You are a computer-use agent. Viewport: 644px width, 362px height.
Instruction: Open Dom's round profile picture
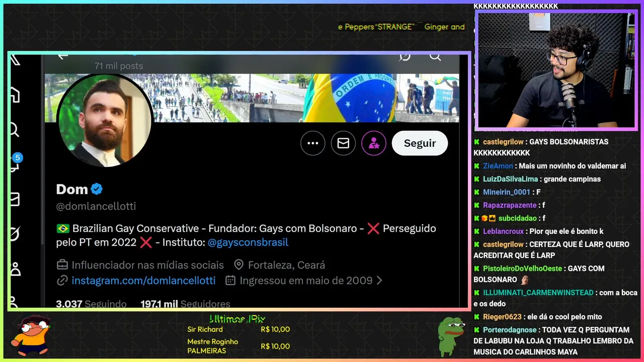[x=105, y=120]
